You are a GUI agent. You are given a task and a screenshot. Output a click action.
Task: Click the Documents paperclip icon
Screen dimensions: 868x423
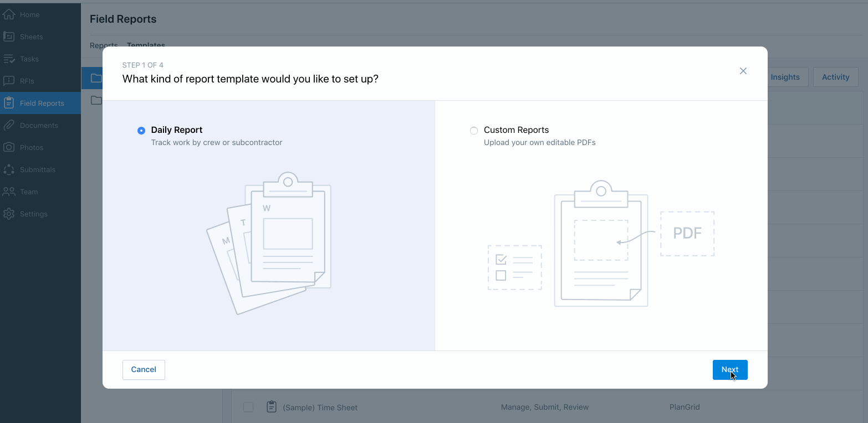pyautogui.click(x=9, y=125)
